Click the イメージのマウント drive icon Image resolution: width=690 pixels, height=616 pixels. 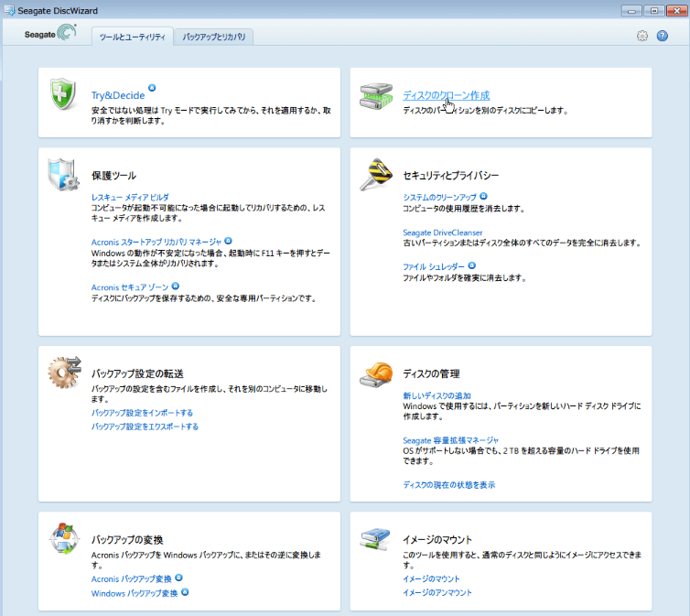(x=375, y=539)
